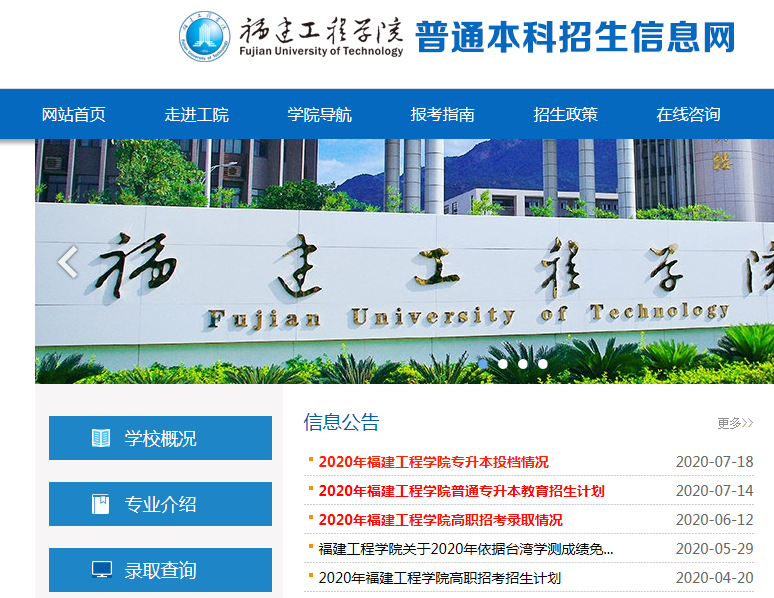Click the 专业介绍 sidebar button
The height and width of the screenshot is (598, 774).
(160, 504)
